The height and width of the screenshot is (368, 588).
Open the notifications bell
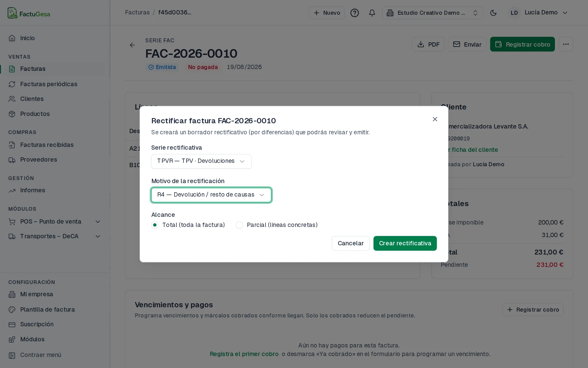[x=372, y=13]
